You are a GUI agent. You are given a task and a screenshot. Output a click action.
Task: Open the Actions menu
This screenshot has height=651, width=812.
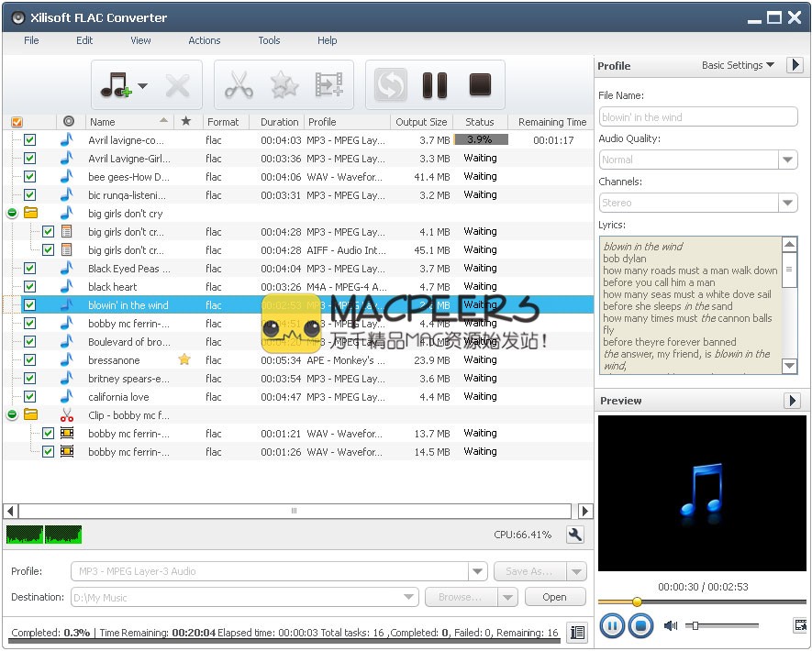pos(204,40)
